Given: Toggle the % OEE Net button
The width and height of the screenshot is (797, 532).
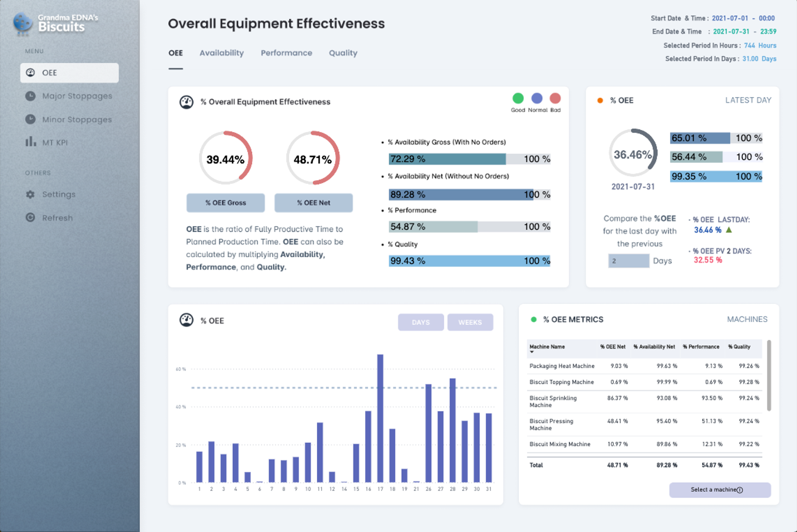Looking at the screenshot, I should click(x=314, y=203).
